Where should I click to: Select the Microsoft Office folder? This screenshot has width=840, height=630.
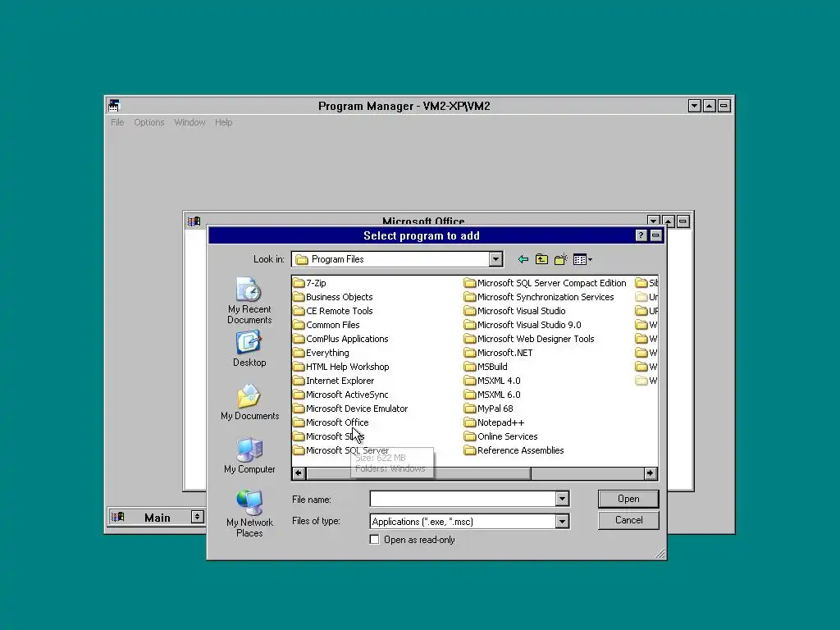(x=331, y=422)
